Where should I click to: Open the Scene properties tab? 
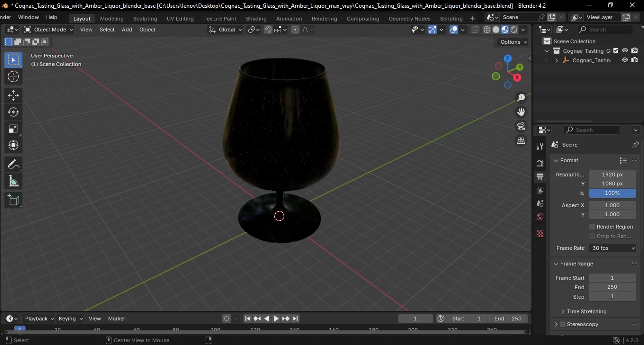pyautogui.click(x=540, y=203)
